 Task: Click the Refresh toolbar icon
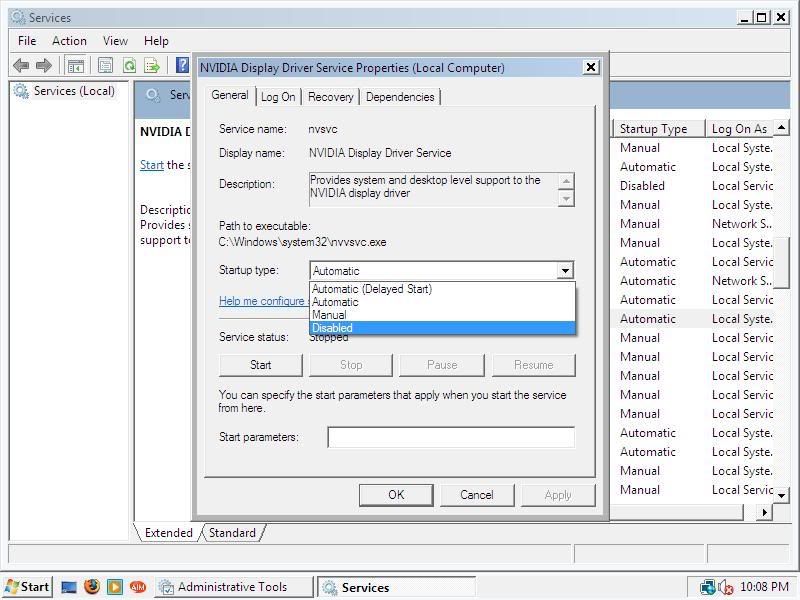click(x=130, y=65)
